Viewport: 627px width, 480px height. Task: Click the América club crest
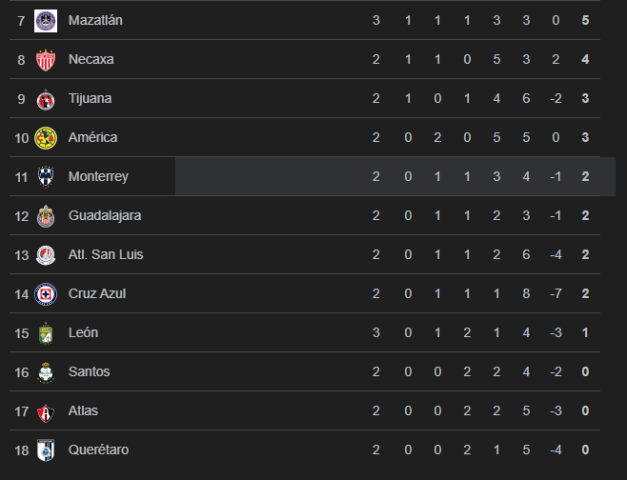click(x=45, y=138)
